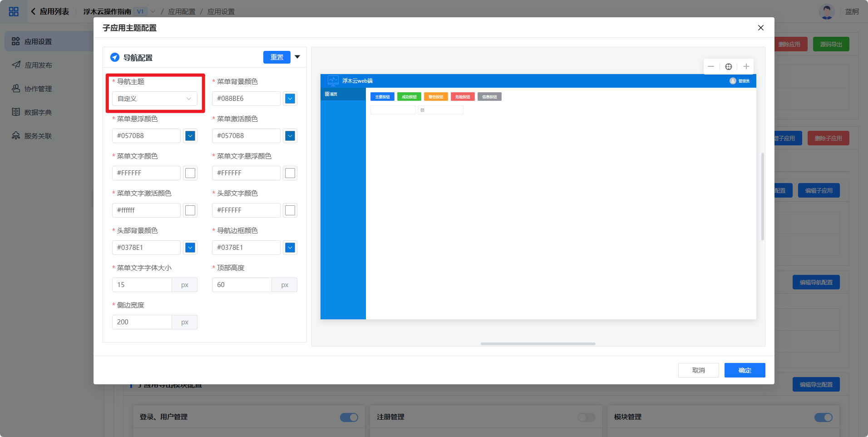Toggle the 模块管理 switch
868x437 pixels.
click(823, 417)
